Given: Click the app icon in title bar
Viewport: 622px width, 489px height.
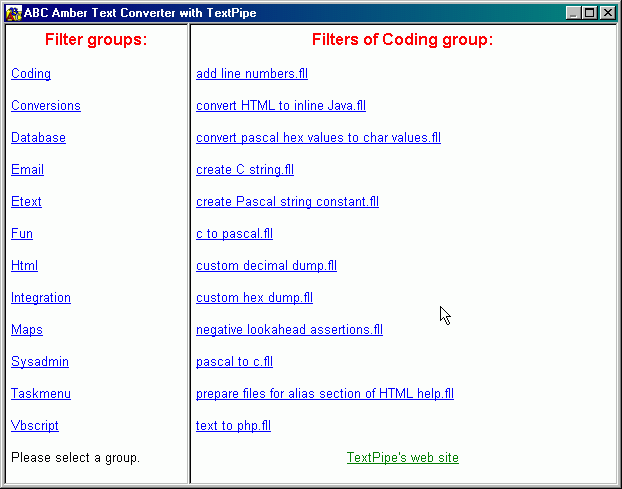Looking at the screenshot, I should tap(13, 13).
